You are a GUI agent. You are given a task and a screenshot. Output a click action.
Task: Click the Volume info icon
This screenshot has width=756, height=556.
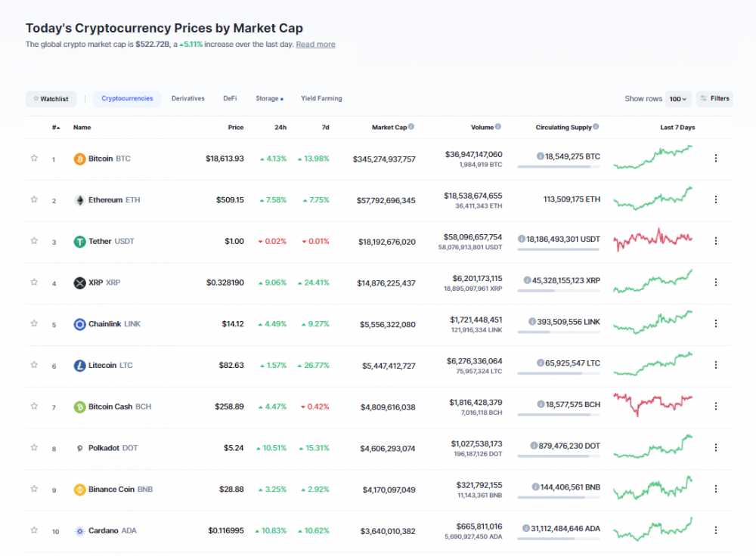[498, 127]
